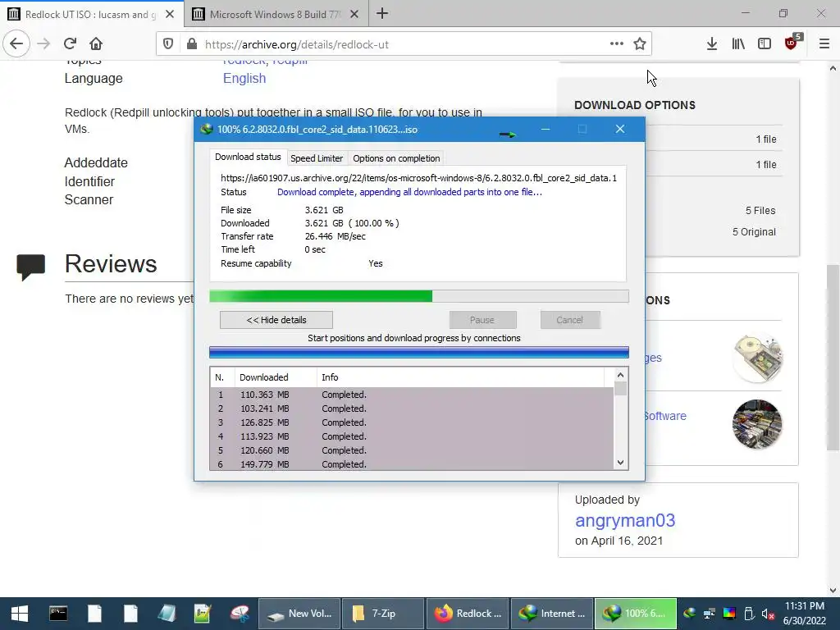Open the Firefox downloads panel
This screenshot has height=630, width=840.
(x=712, y=44)
